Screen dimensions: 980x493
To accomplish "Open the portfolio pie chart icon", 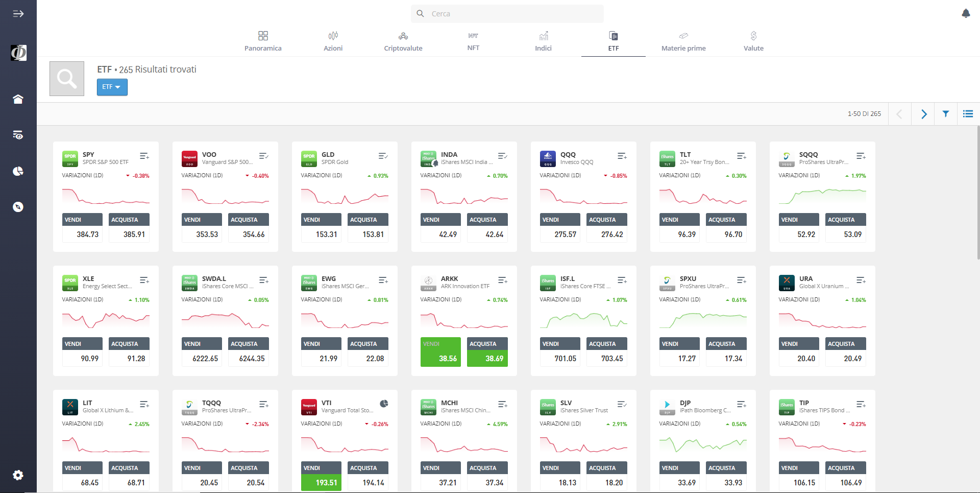I will [18, 171].
